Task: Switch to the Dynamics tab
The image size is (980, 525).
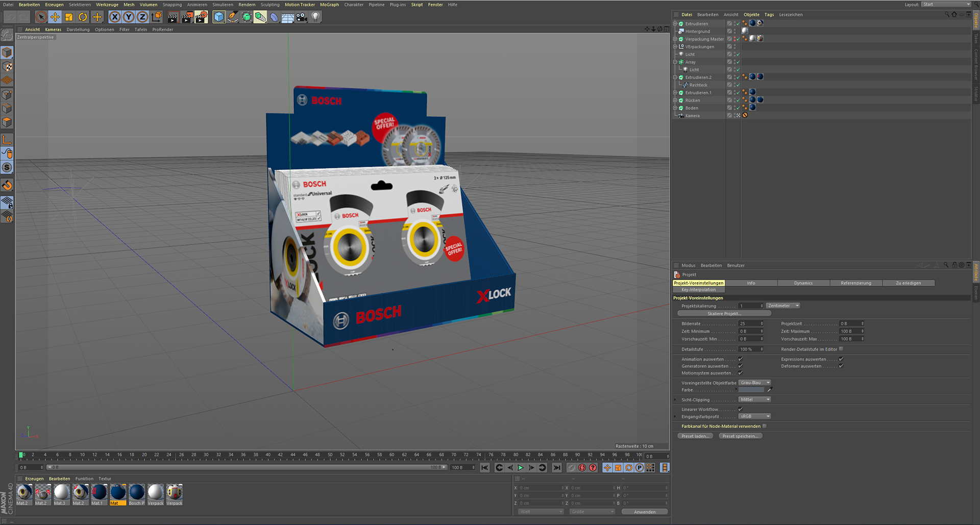Action: [803, 283]
